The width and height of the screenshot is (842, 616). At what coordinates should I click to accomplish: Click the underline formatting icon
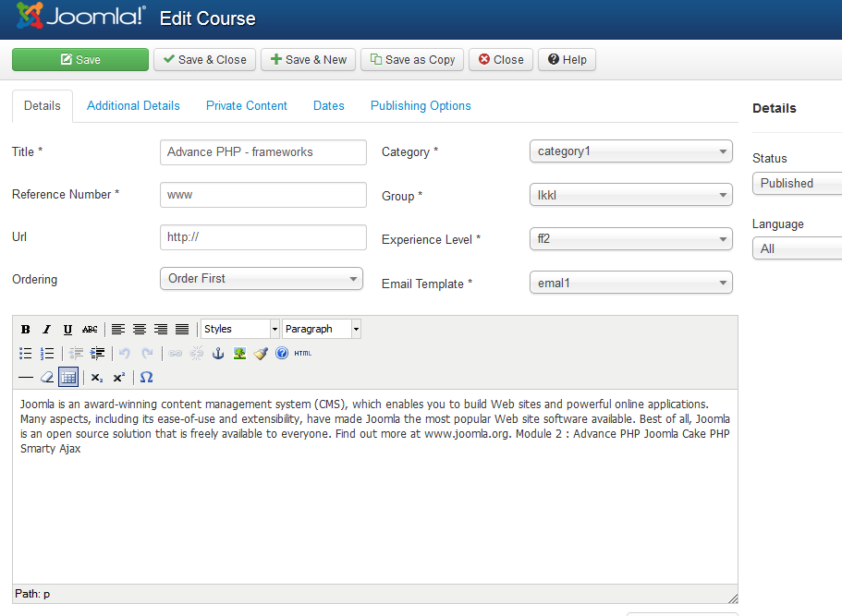(67, 330)
